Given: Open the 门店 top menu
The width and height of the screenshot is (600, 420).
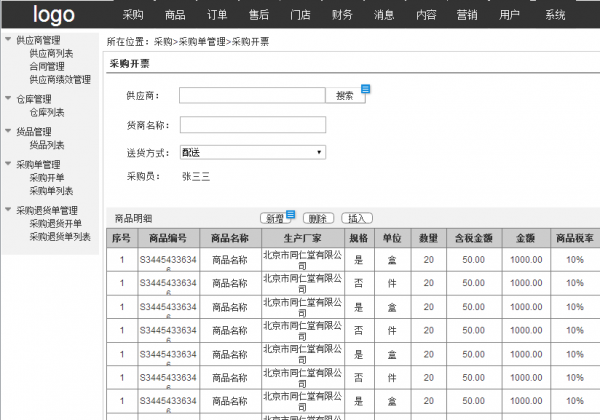Looking at the screenshot, I should [300, 15].
